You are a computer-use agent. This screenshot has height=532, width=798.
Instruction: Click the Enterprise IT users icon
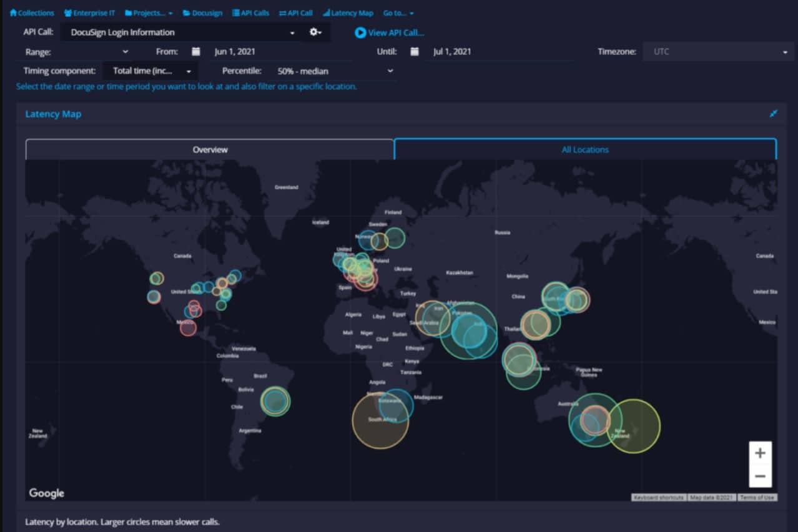point(67,12)
